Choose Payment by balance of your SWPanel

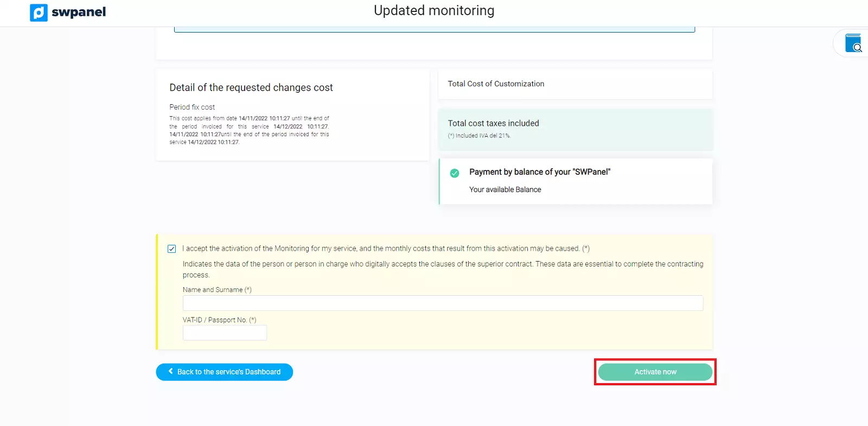pos(540,172)
